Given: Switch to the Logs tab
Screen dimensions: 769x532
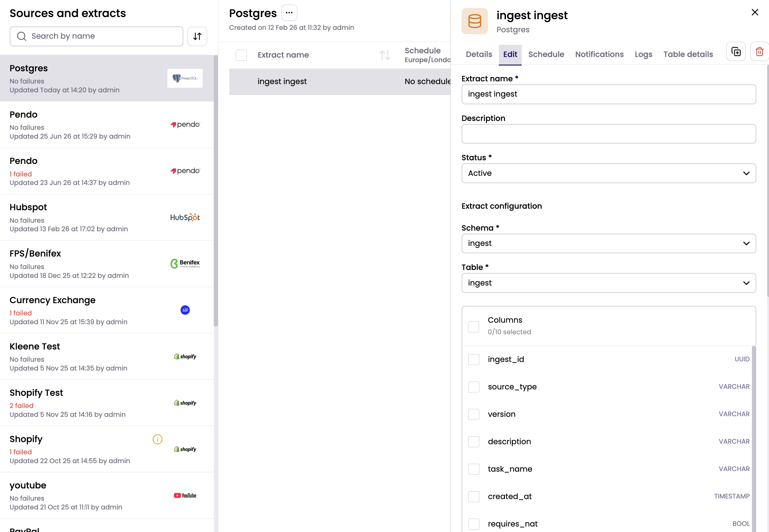Looking at the screenshot, I should click(643, 54).
